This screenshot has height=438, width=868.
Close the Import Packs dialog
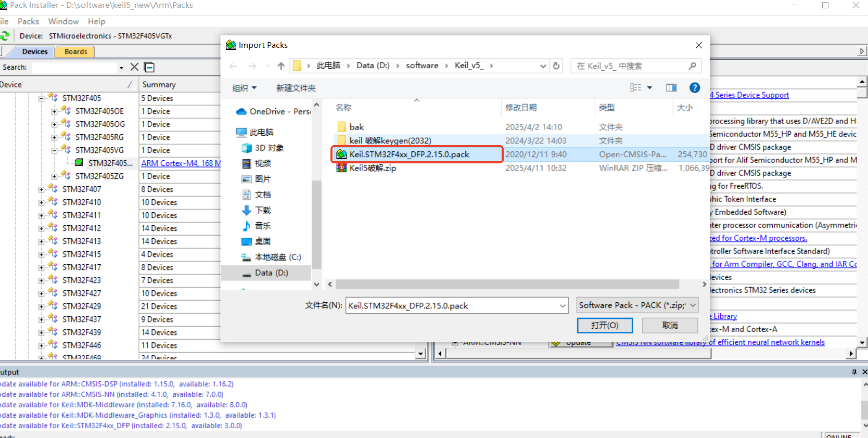coord(699,45)
